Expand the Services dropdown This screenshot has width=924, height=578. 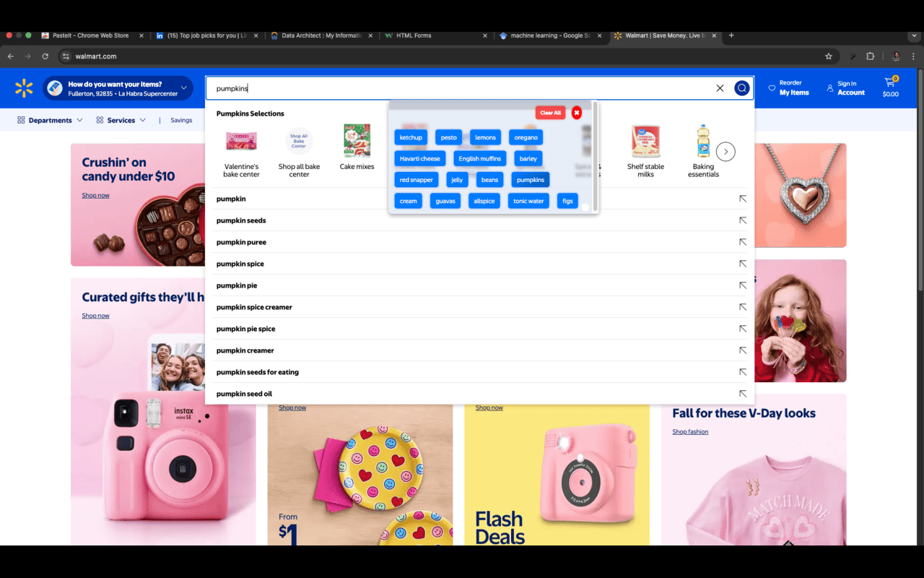coord(121,120)
